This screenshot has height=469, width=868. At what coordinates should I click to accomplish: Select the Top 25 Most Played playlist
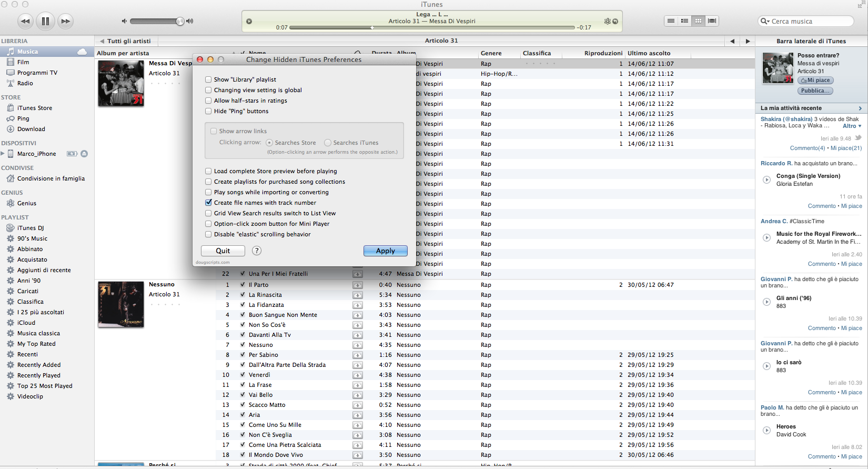coord(45,386)
